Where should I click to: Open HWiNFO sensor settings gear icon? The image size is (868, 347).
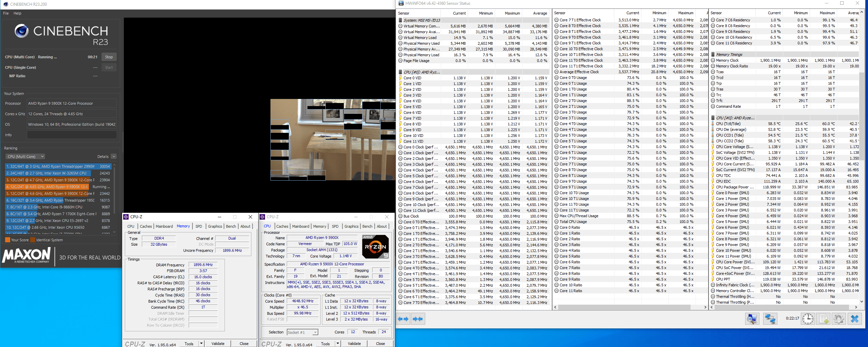838,319
